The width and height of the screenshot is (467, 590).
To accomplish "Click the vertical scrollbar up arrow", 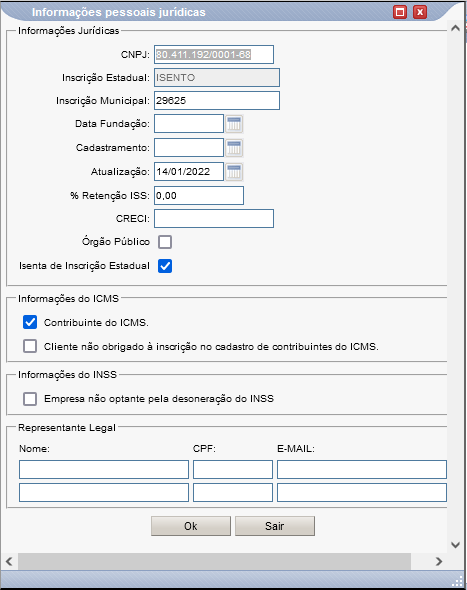I will 455,28.
